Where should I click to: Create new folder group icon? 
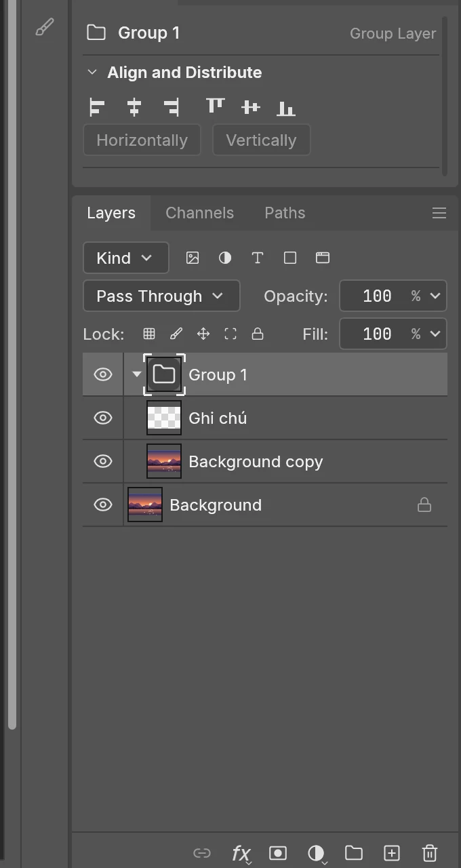(354, 853)
